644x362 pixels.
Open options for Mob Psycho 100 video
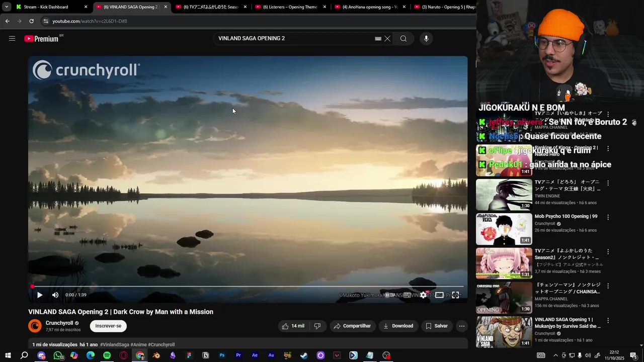[x=608, y=217]
